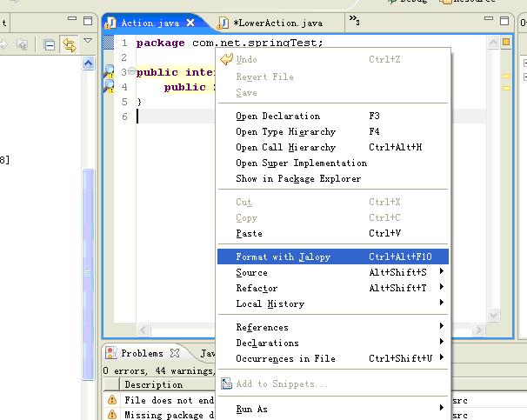Click editor vertical scrollbar down arrow

coord(493,315)
